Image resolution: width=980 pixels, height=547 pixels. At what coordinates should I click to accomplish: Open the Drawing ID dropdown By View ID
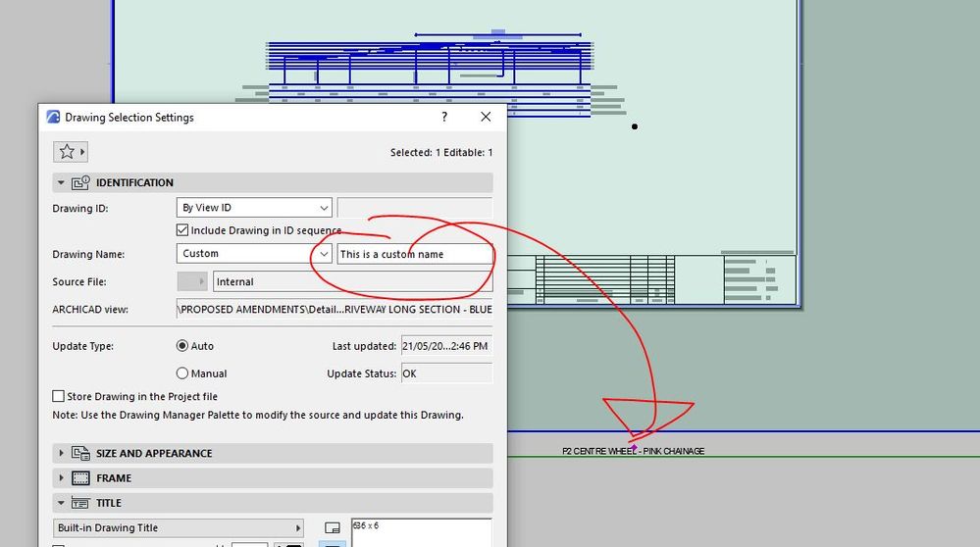[x=254, y=208]
